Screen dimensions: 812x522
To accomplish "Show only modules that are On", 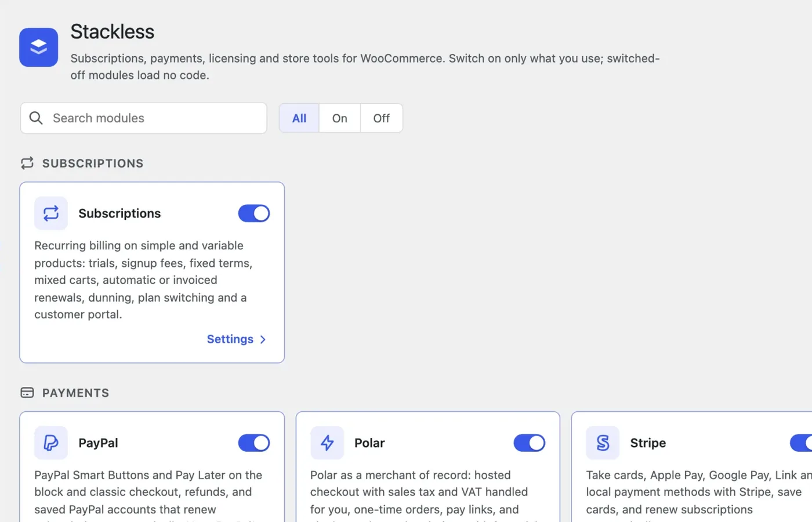I will point(340,118).
